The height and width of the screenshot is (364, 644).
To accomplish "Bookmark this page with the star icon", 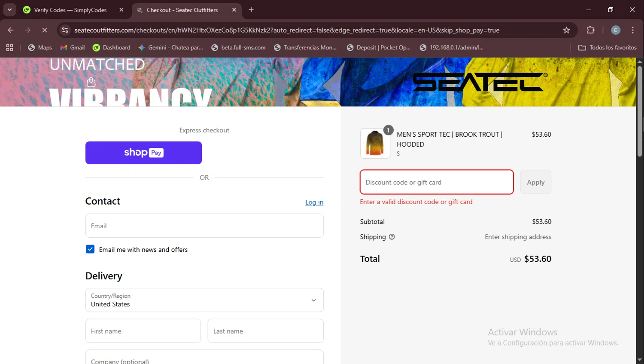I will click(x=566, y=30).
